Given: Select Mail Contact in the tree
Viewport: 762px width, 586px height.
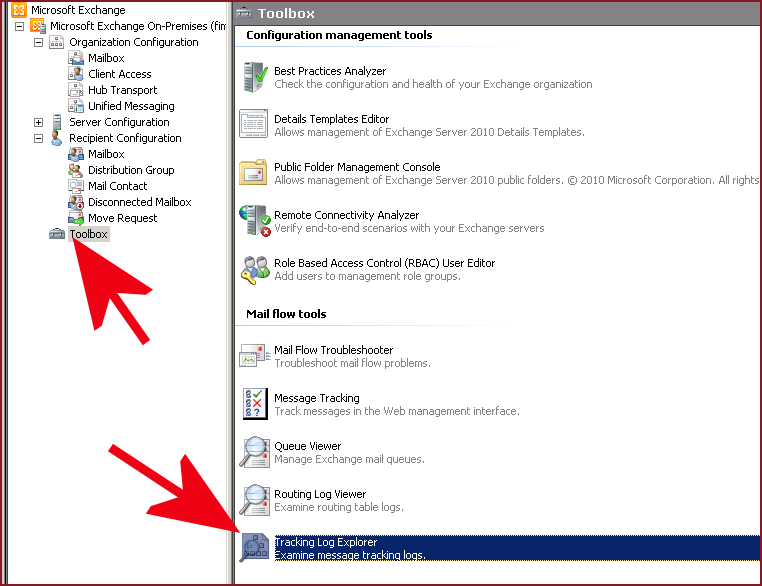Looking at the screenshot, I should [117, 186].
